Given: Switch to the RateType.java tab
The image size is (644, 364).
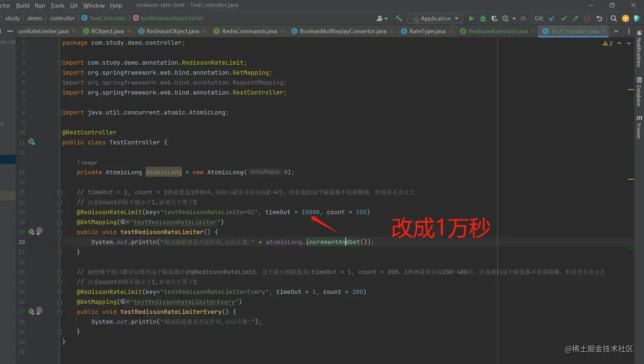Looking at the screenshot, I should (427, 31).
